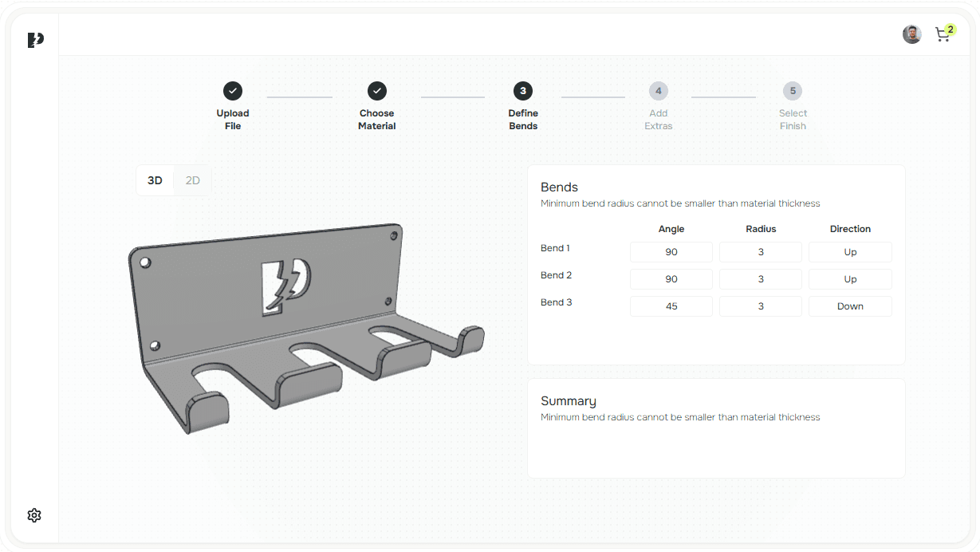Edit the Bend 2 Radius field

[761, 279]
